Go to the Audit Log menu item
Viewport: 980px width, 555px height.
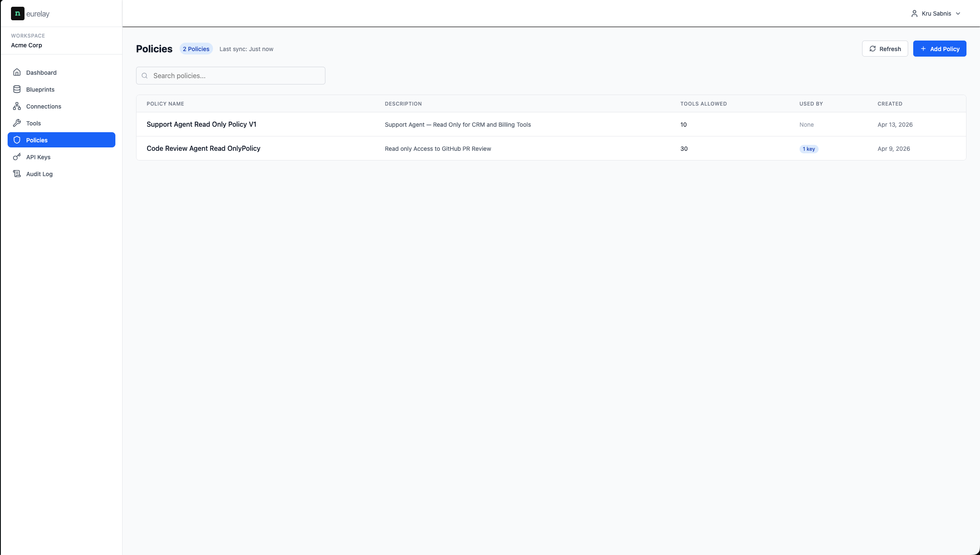click(61, 174)
